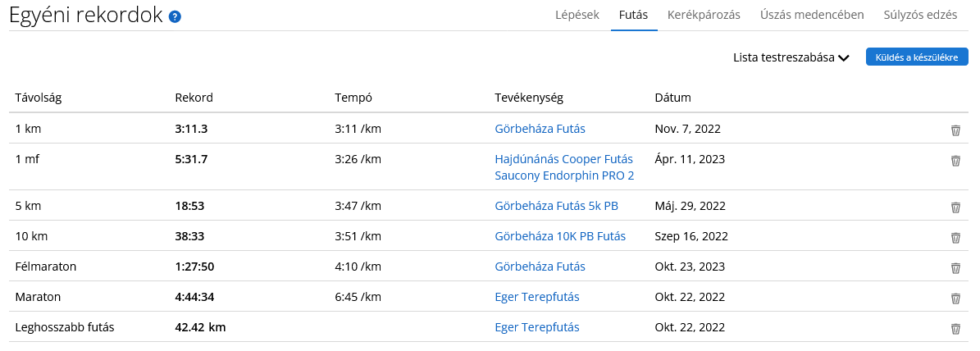
Task: Click trash icon in Maraton row
Action: (955, 298)
